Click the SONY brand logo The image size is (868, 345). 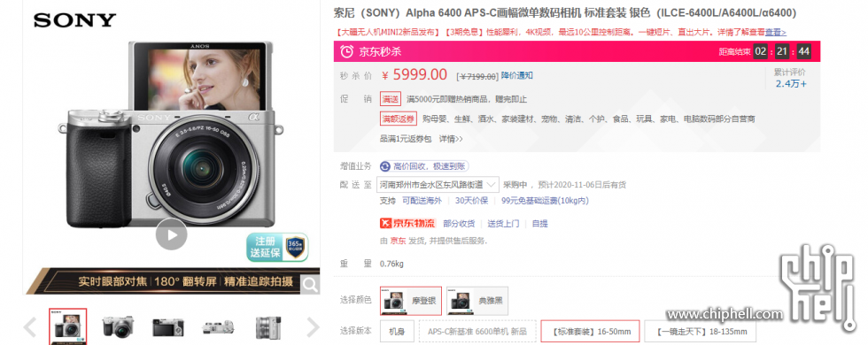click(74, 20)
